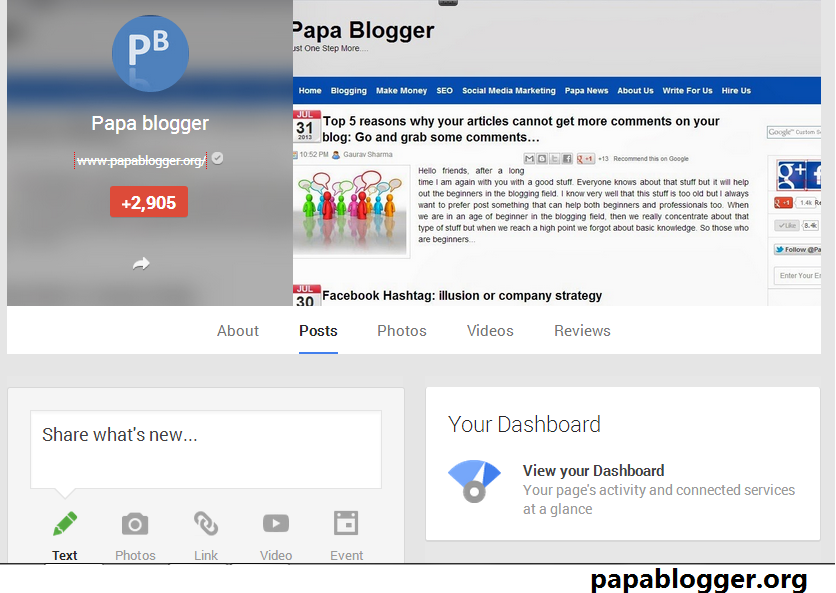Click the Jul 30 date badge
Image resolution: width=836 pixels, height=593 pixels.
point(306,295)
